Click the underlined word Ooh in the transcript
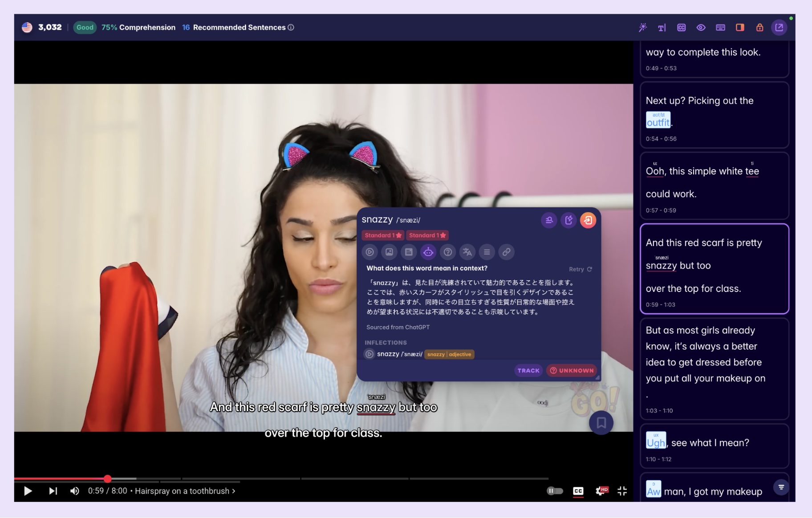The image size is (812, 518). click(x=655, y=171)
